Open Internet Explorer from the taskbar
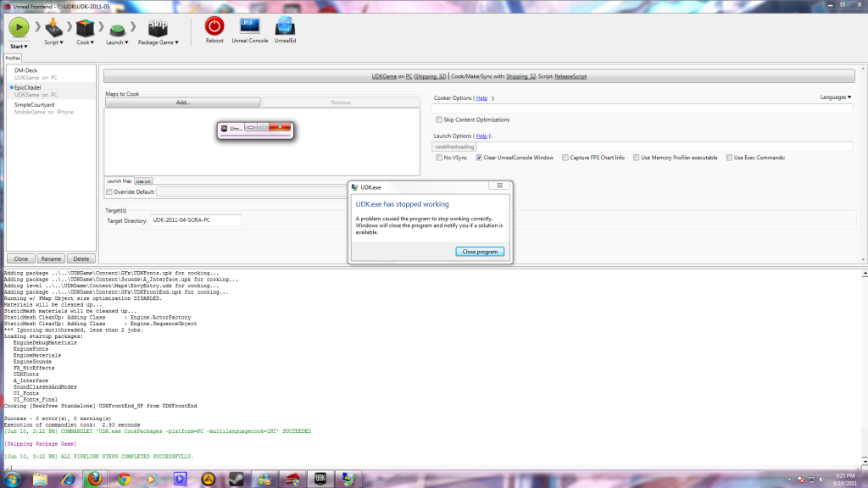The image size is (868, 488). pos(68,480)
